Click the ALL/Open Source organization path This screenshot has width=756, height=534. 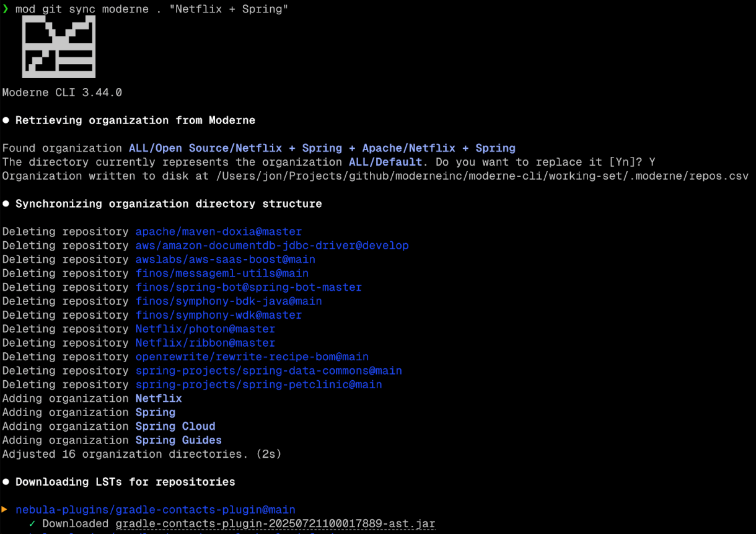(322, 148)
